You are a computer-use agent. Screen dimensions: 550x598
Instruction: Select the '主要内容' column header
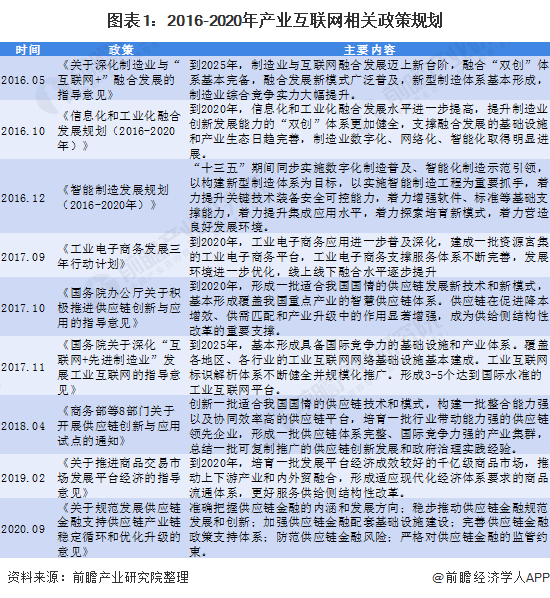pos(370,50)
